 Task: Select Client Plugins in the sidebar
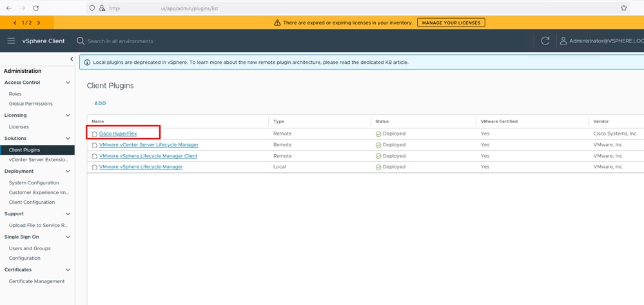click(37, 150)
